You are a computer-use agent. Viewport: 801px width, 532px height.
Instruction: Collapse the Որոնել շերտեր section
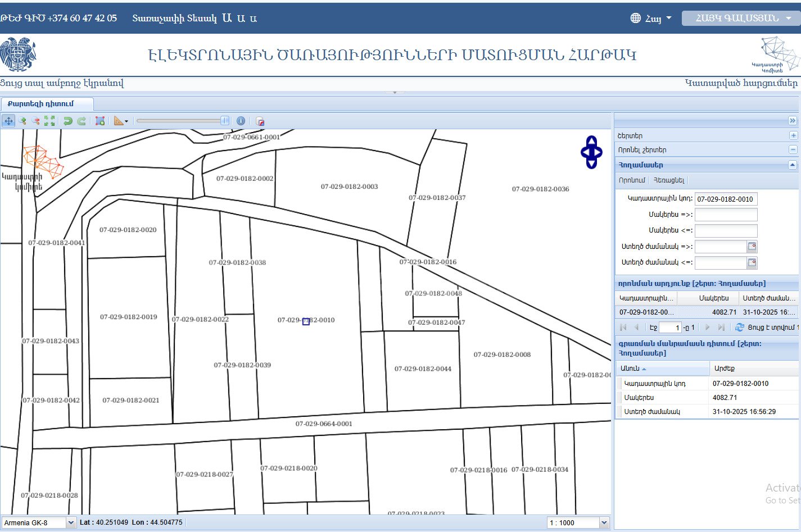coord(793,149)
